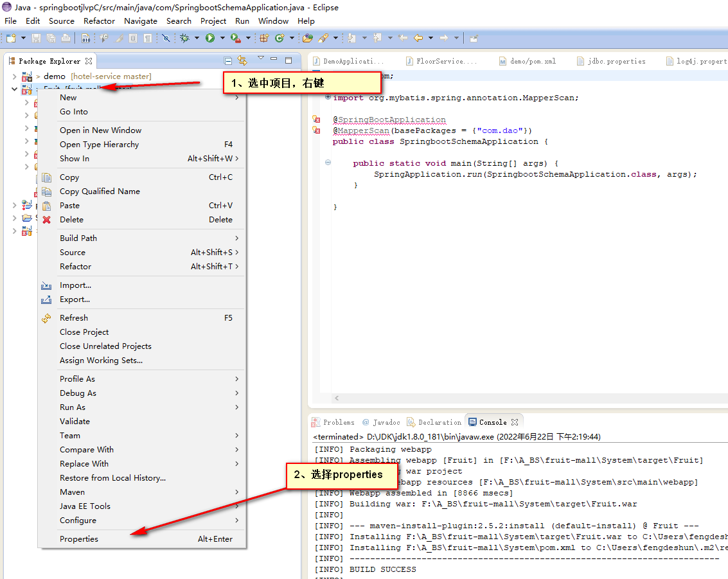Create a new Java package from toolbar

[264, 38]
